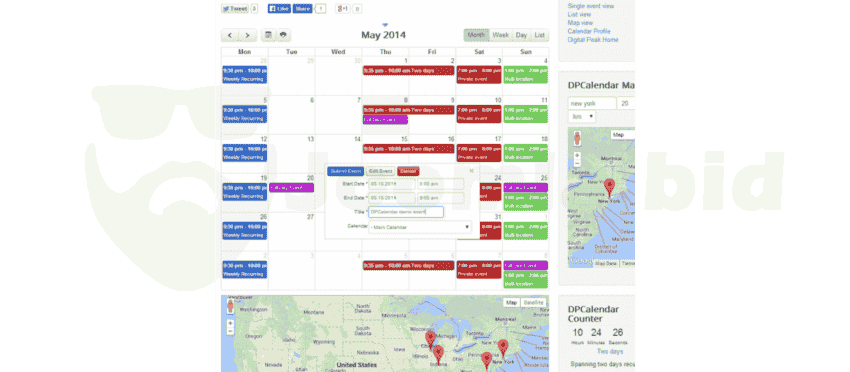Viewport: 850px width, 372px height.
Task: Zoom in on the bottom map
Action: (x=230, y=323)
